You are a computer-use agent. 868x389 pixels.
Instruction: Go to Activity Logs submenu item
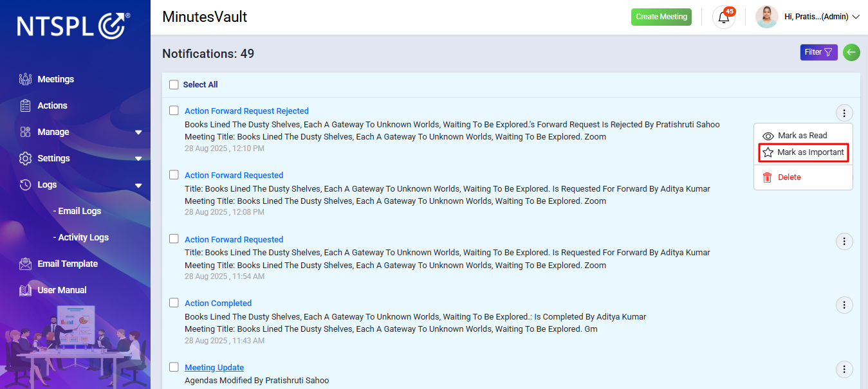click(x=81, y=237)
